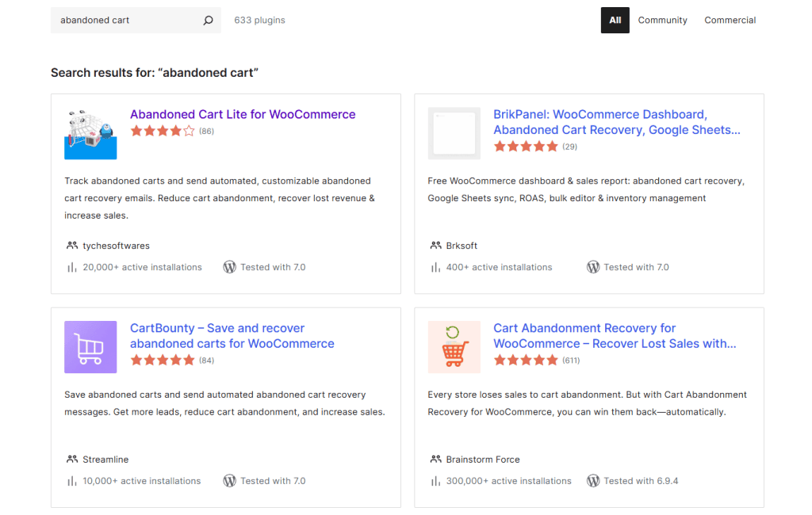Click the BrikPanel plugin thumbnail
This screenshot has width=812, height=515.
coord(454,134)
